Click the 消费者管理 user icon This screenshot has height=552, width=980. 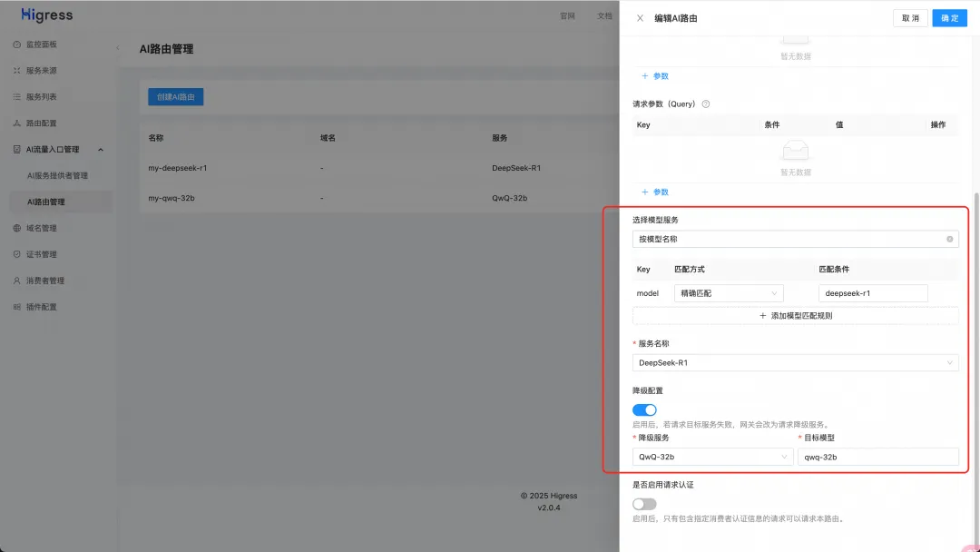(x=16, y=281)
